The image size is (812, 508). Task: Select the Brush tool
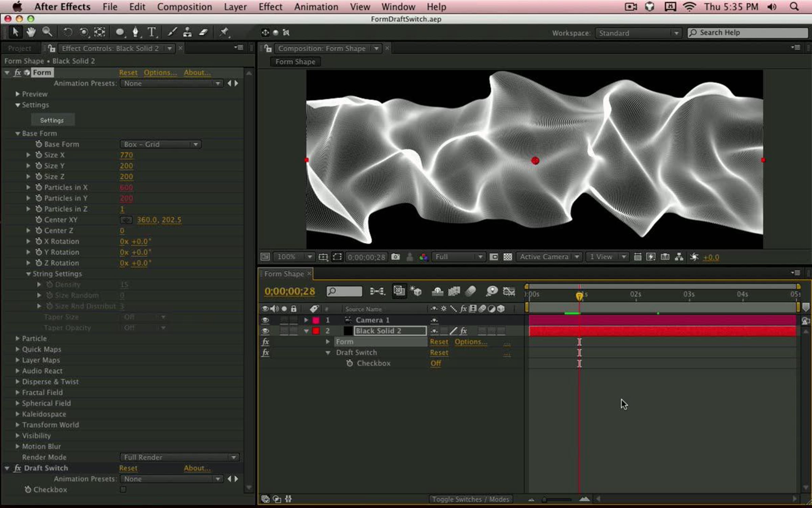(x=172, y=32)
